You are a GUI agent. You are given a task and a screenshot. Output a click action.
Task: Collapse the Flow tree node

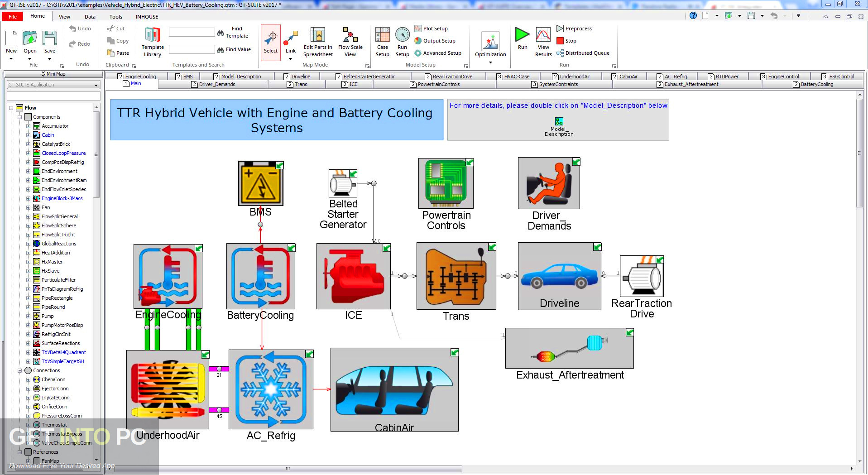pos(11,108)
